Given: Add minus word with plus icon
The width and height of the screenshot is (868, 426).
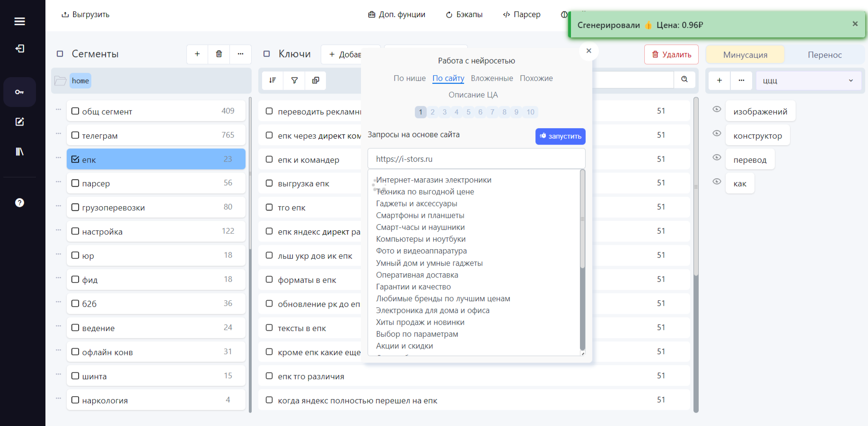Looking at the screenshot, I should 719,80.
